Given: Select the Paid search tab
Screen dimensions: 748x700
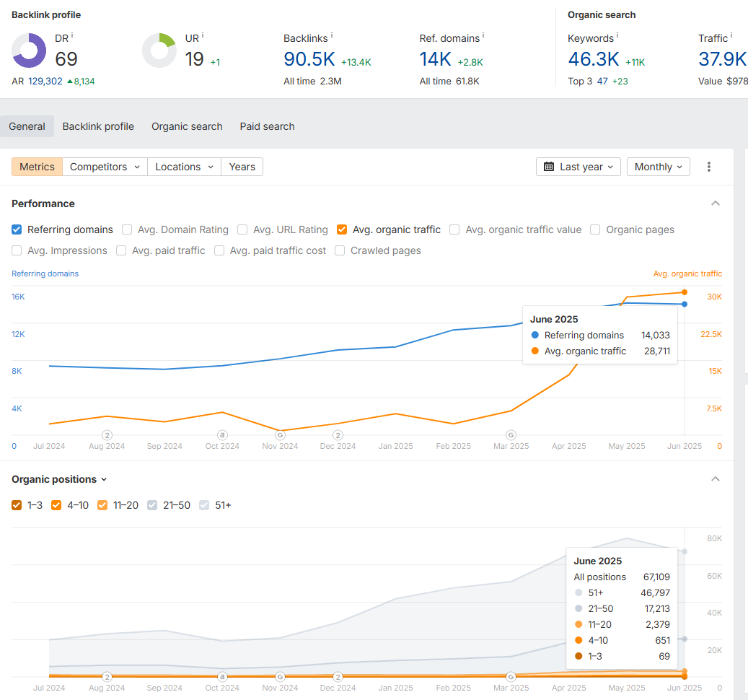Looking at the screenshot, I should [x=267, y=126].
